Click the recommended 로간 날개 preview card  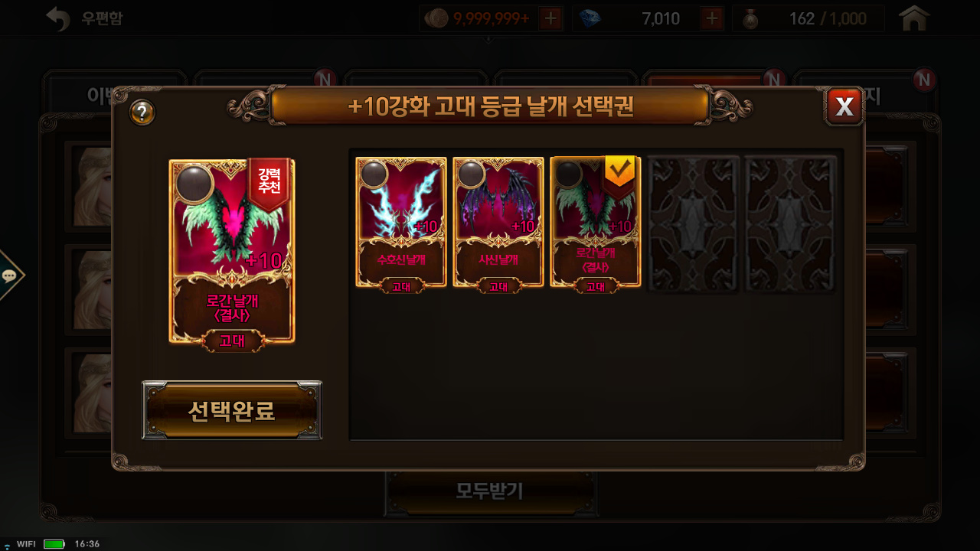tap(232, 253)
